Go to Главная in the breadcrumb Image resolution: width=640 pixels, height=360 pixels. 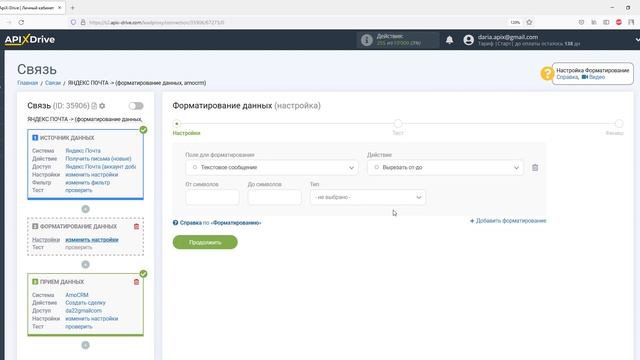coord(27,83)
